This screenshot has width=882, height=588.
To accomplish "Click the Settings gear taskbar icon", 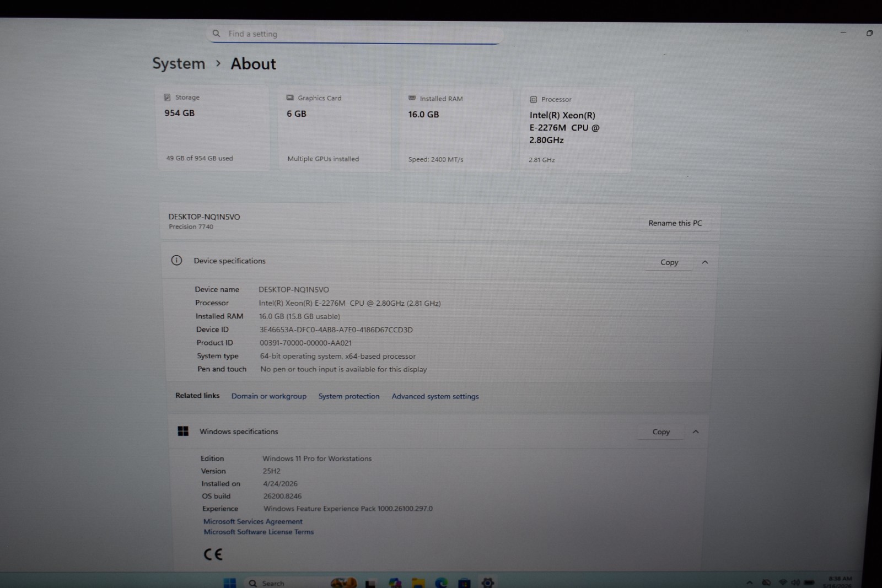I will pyautogui.click(x=488, y=582).
